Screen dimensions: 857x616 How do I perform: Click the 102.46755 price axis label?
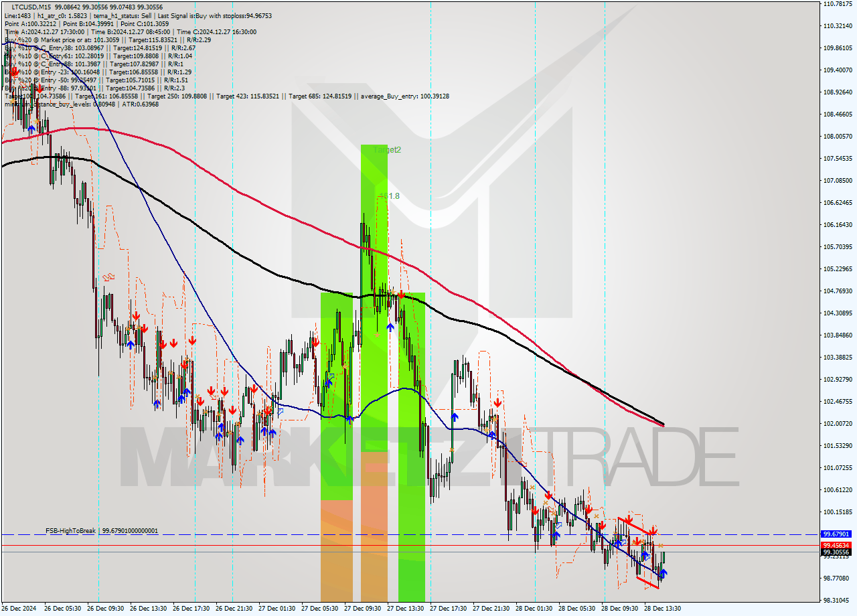tap(838, 401)
